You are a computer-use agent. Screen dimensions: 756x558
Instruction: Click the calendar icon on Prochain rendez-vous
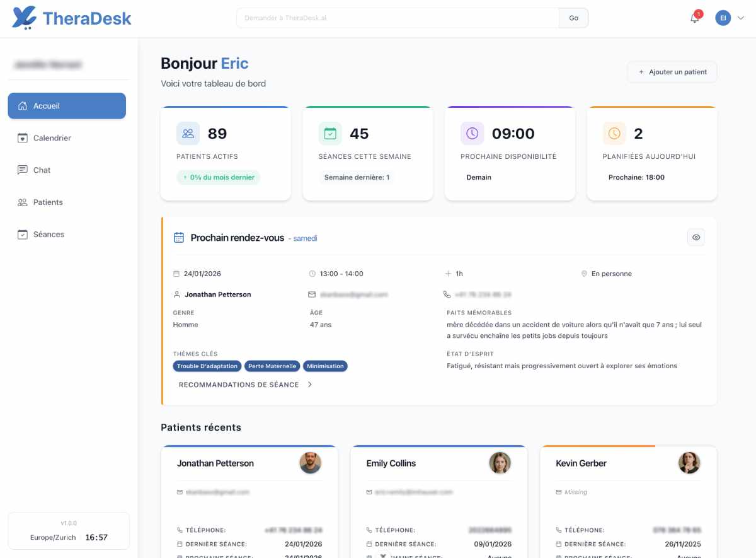coord(179,237)
